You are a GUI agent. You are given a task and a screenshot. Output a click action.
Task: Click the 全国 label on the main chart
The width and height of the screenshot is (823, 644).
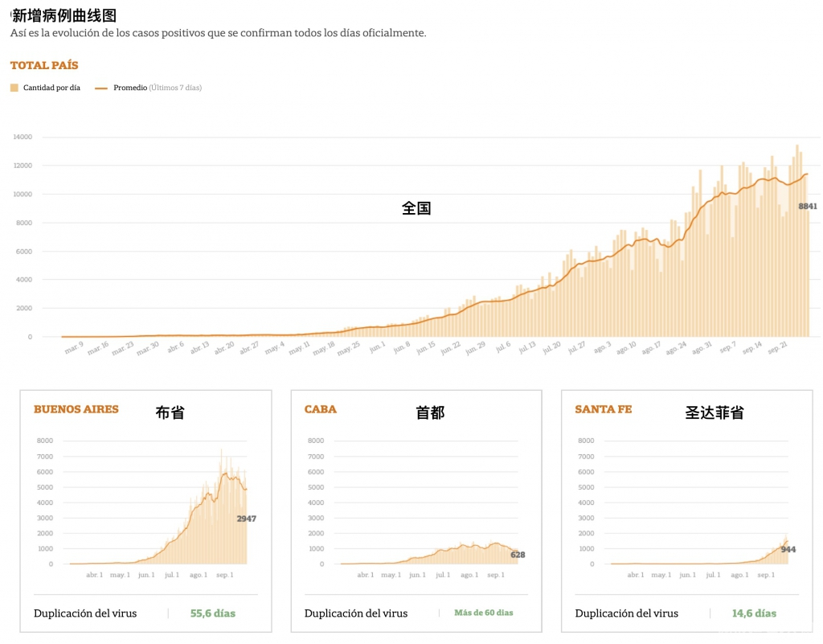pyautogui.click(x=416, y=207)
